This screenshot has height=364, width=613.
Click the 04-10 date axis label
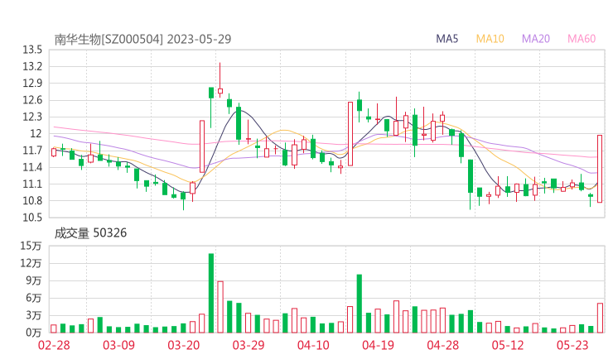pyautogui.click(x=313, y=345)
